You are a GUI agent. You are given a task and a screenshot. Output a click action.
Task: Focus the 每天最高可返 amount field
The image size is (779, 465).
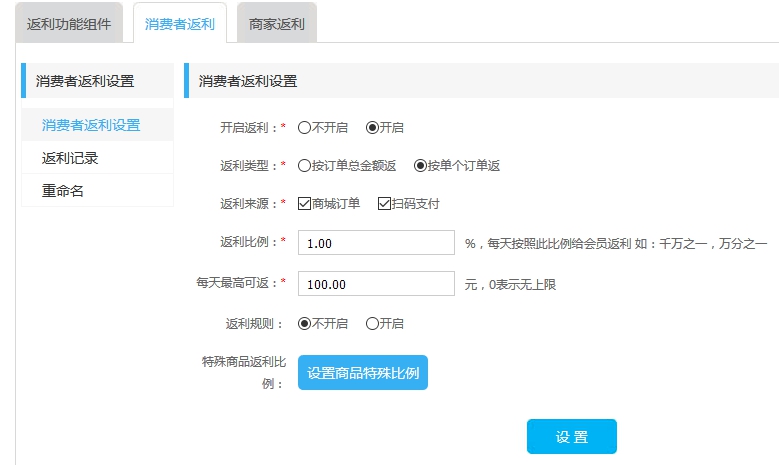click(x=377, y=284)
